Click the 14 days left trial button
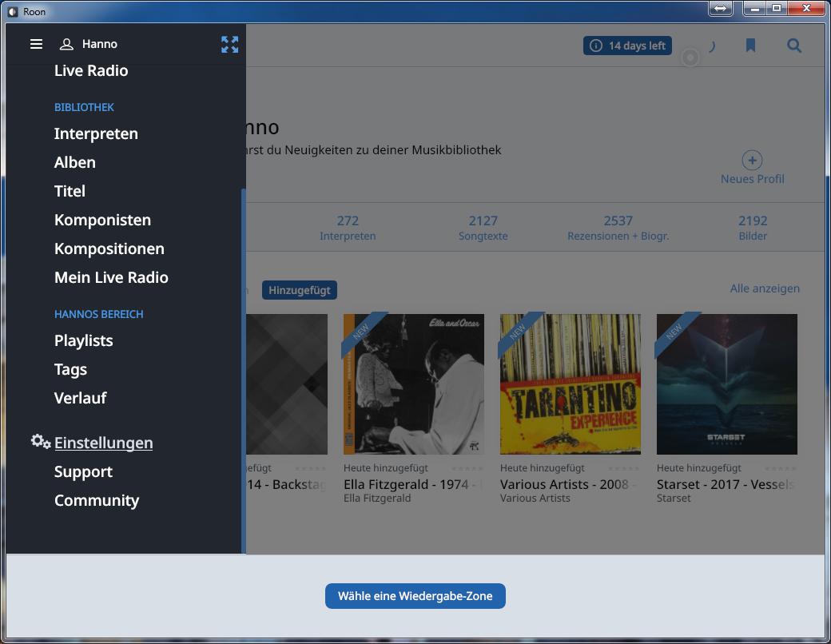831x644 pixels. coord(627,46)
